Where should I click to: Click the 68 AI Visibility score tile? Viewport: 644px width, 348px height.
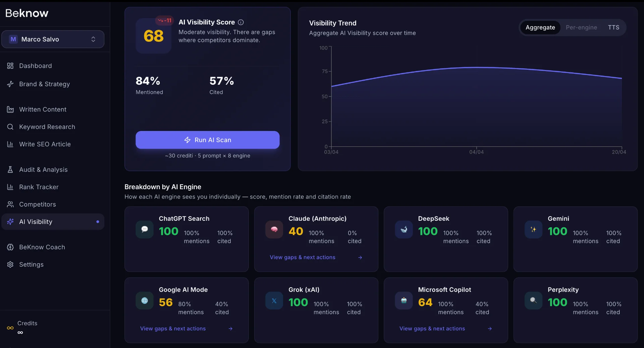coord(154,36)
